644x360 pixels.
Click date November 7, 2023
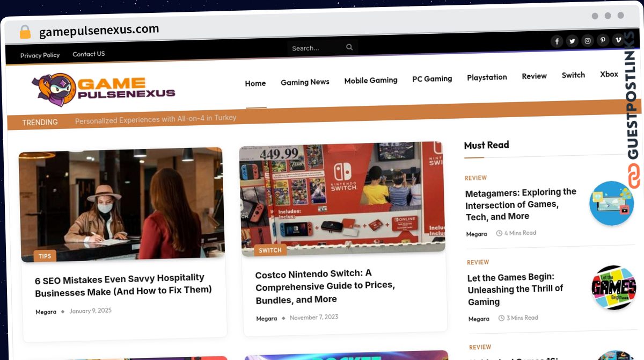[314, 317]
